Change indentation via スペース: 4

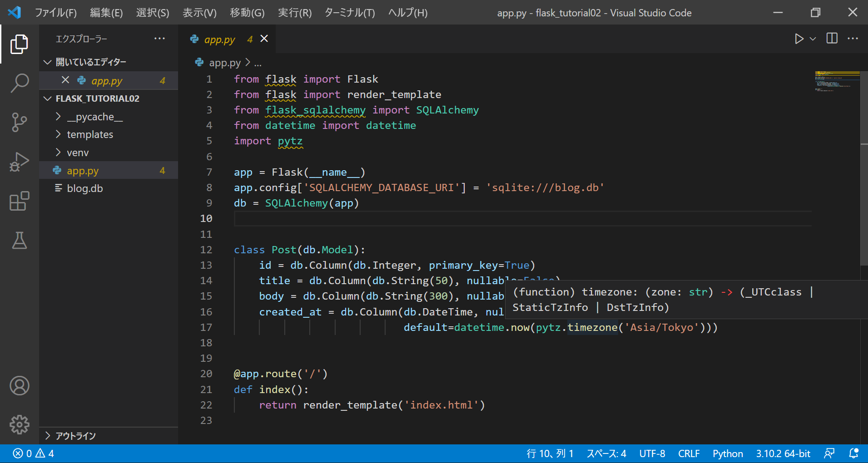(606, 453)
